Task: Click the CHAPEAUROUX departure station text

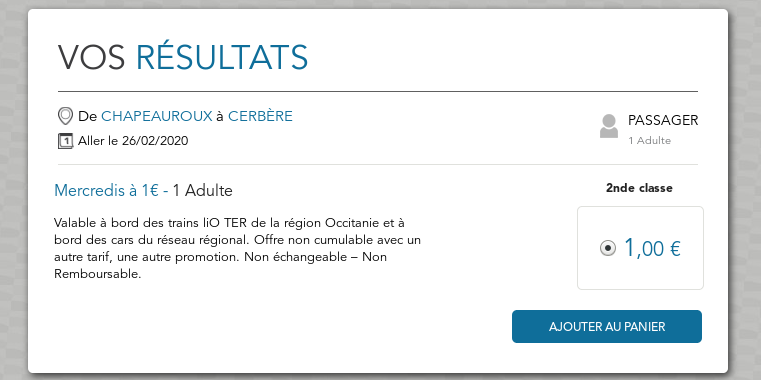Action: [x=157, y=116]
